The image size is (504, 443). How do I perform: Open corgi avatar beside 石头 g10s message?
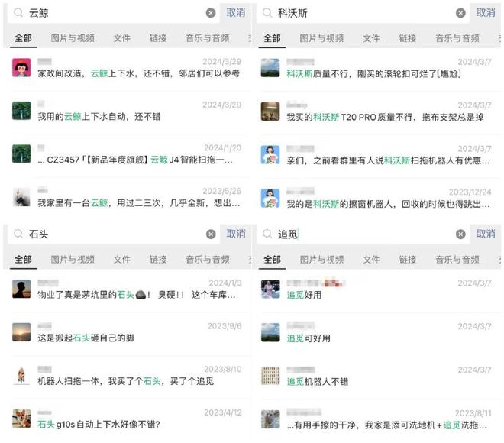(x=21, y=419)
